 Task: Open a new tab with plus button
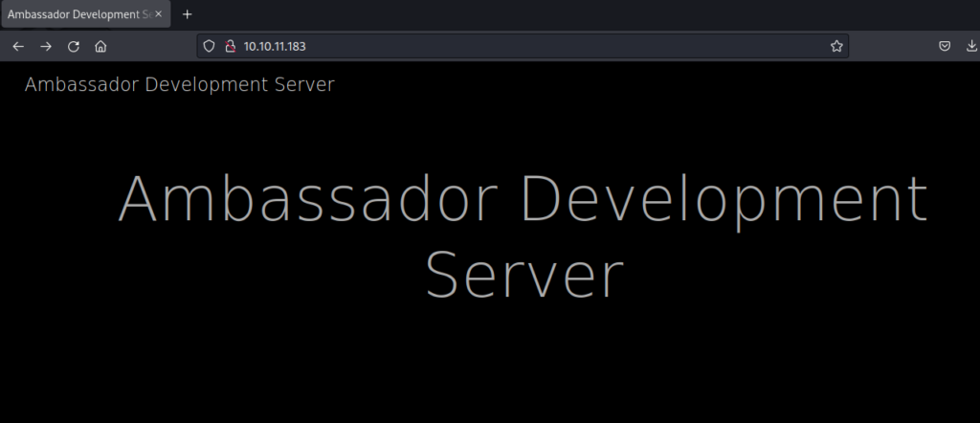(188, 14)
